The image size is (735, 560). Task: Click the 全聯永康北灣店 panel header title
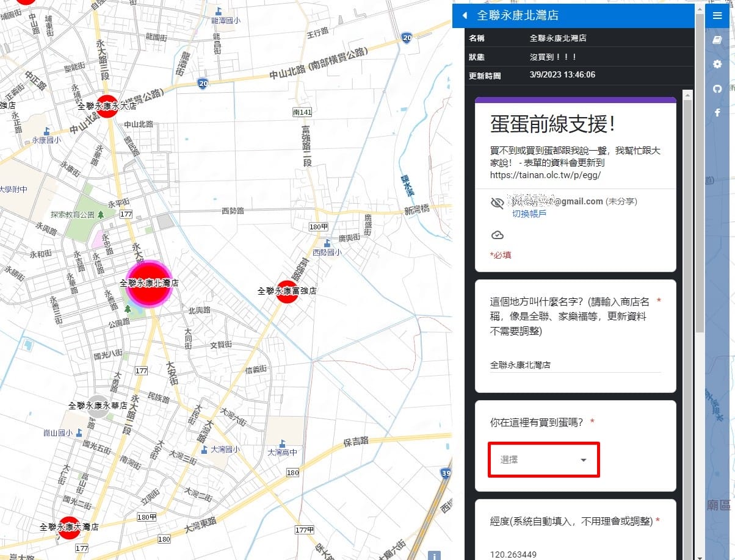point(517,15)
